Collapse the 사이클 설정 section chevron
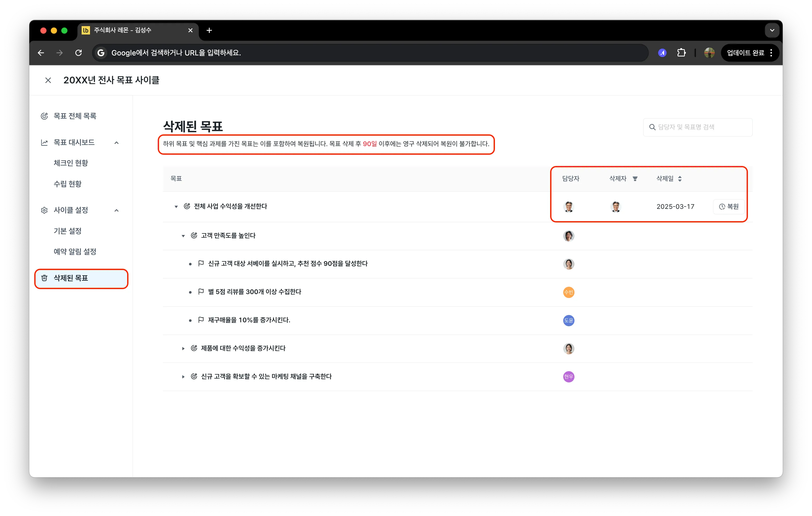The height and width of the screenshot is (516, 812). pos(117,210)
